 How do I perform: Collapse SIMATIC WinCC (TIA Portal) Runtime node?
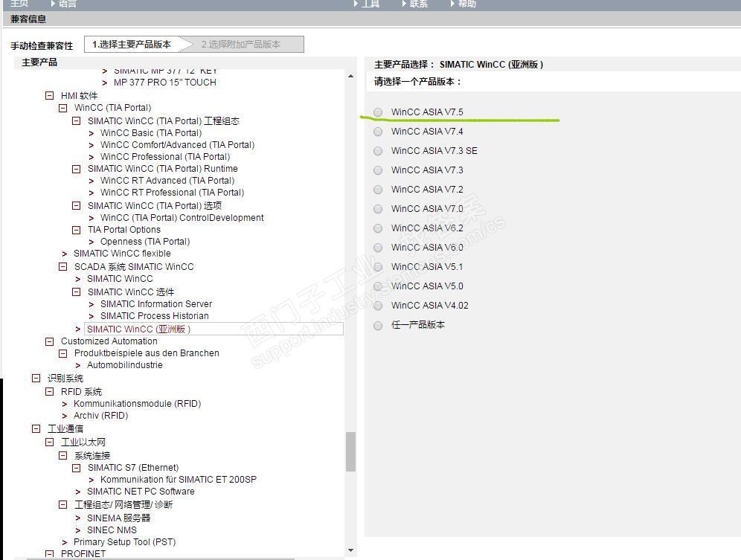(76, 169)
